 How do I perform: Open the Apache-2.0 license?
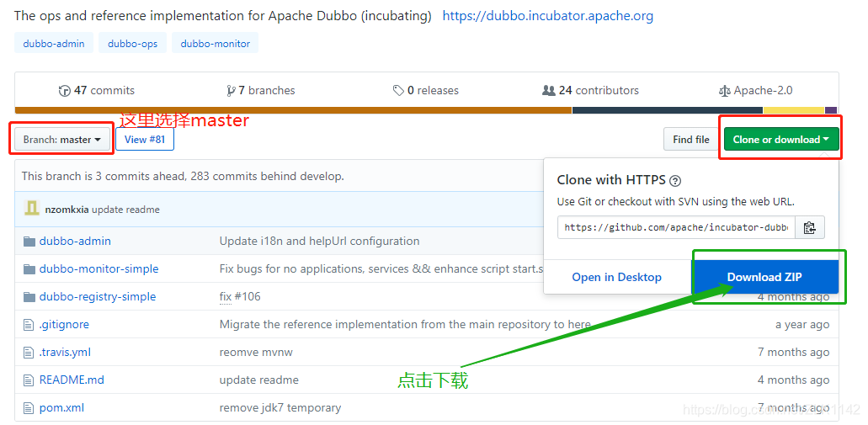tap(755, 90)
